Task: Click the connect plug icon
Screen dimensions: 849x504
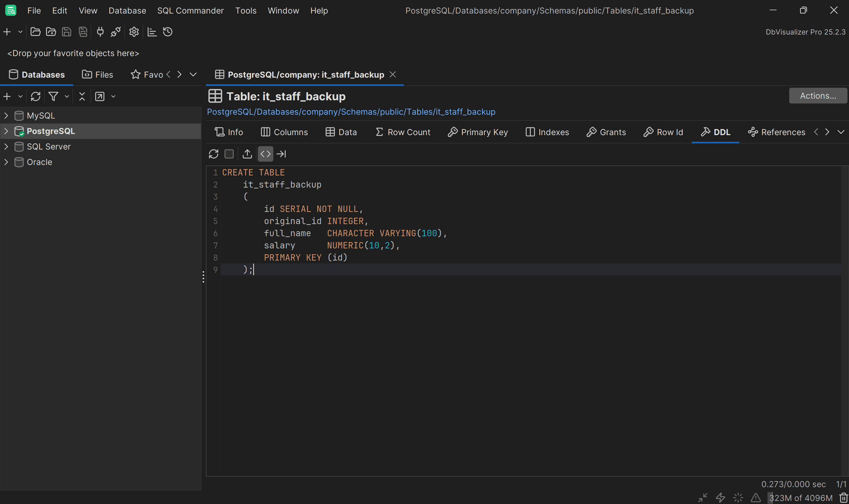Action: [x=100, y=32]
